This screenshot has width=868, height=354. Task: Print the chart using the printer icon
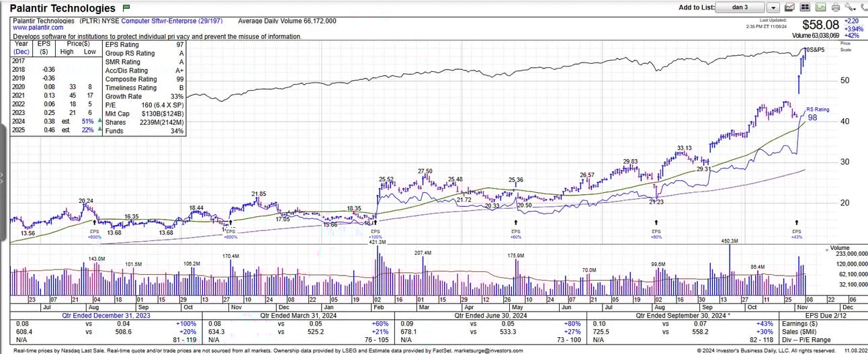click(x=836, y=7)
